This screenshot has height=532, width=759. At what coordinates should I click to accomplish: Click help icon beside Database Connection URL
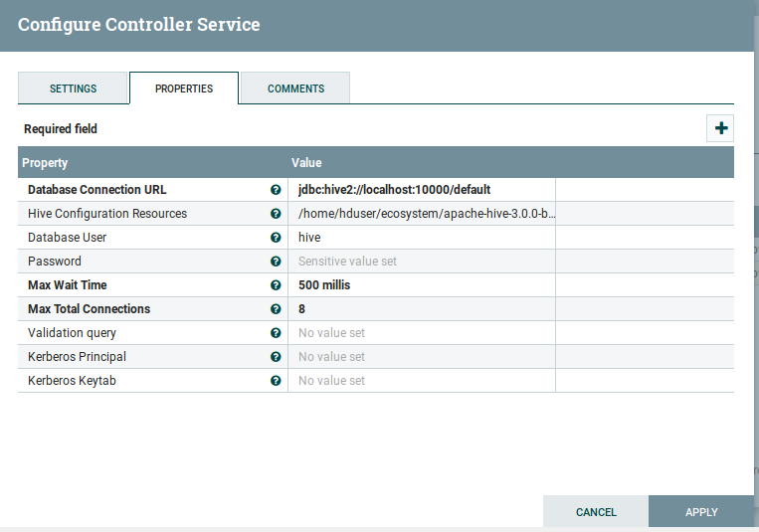coord(276,190)
